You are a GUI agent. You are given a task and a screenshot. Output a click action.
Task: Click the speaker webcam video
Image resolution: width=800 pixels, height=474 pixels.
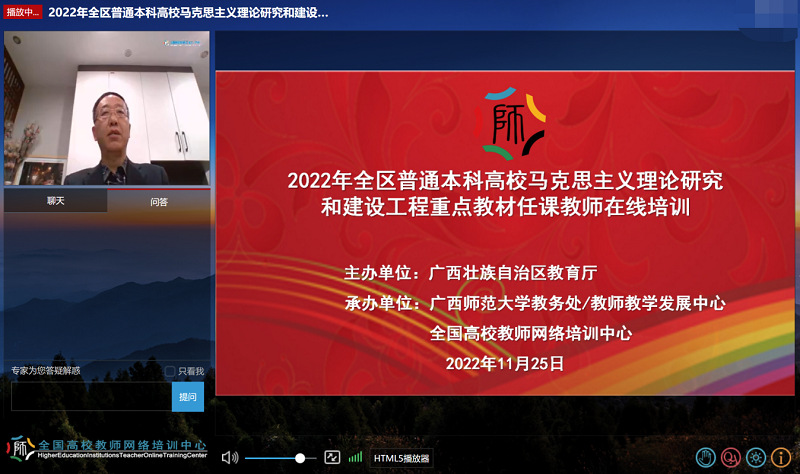tap(106, 109)
